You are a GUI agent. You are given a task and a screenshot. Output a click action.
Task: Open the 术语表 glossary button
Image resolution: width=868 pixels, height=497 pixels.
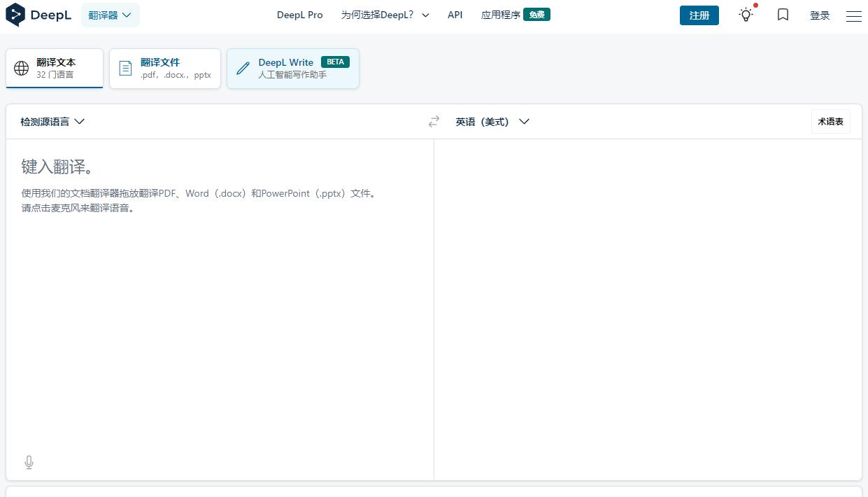pyautogui.click(x=831, y=122)
